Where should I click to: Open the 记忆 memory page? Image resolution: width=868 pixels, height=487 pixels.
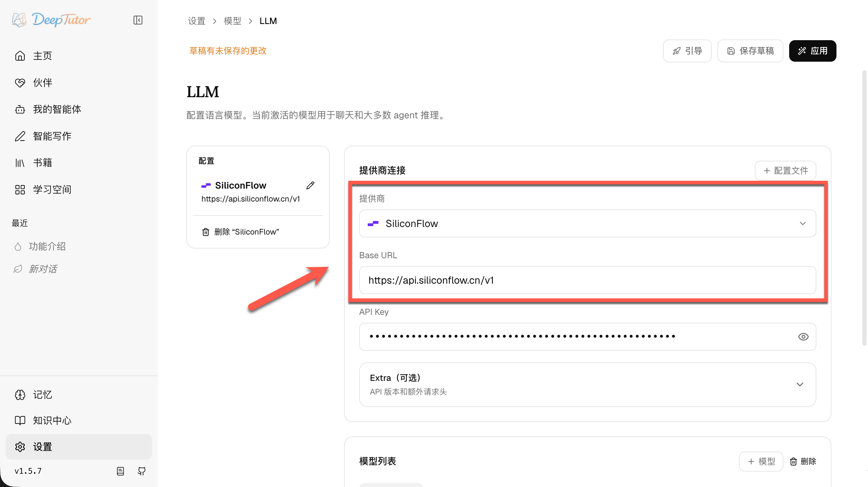[x=79, y=395]
